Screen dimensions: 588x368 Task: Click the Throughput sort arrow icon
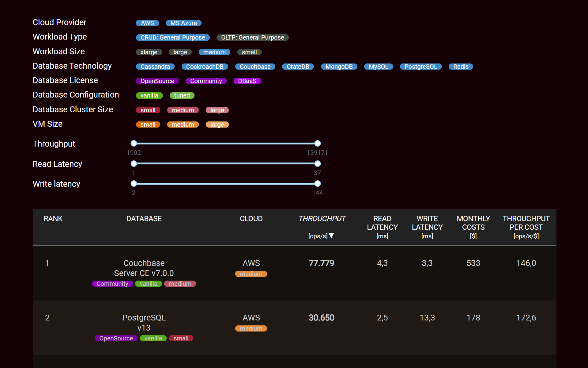point(331,236)
